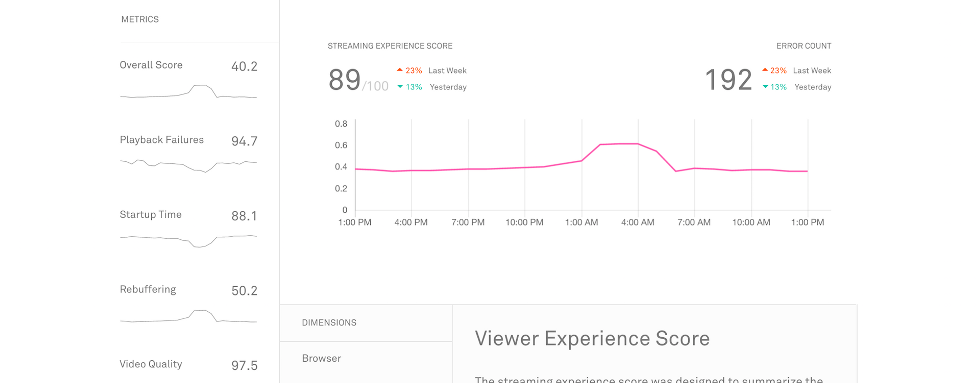
Task: Click green down arrow next to error count
Action: click(765, 87)
